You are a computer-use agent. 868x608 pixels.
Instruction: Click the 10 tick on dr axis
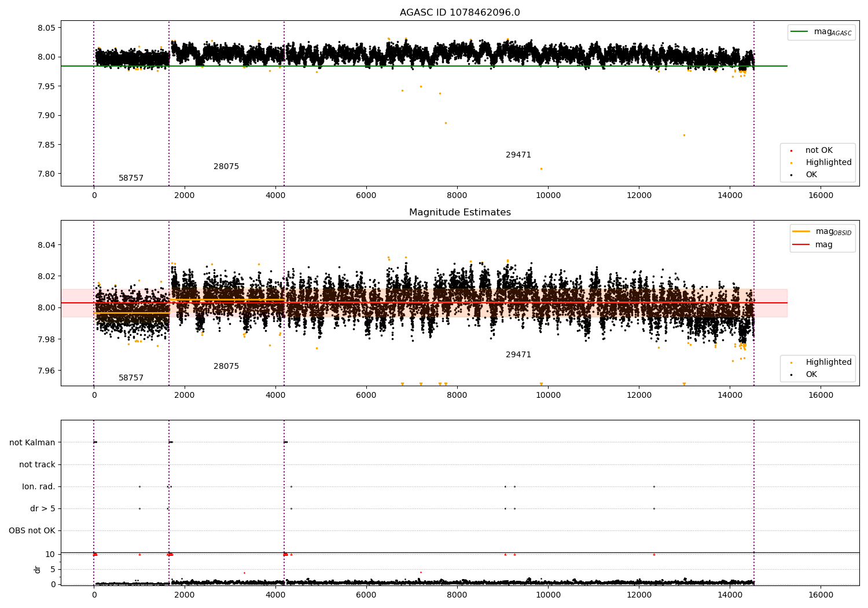[x=50, y=555]
